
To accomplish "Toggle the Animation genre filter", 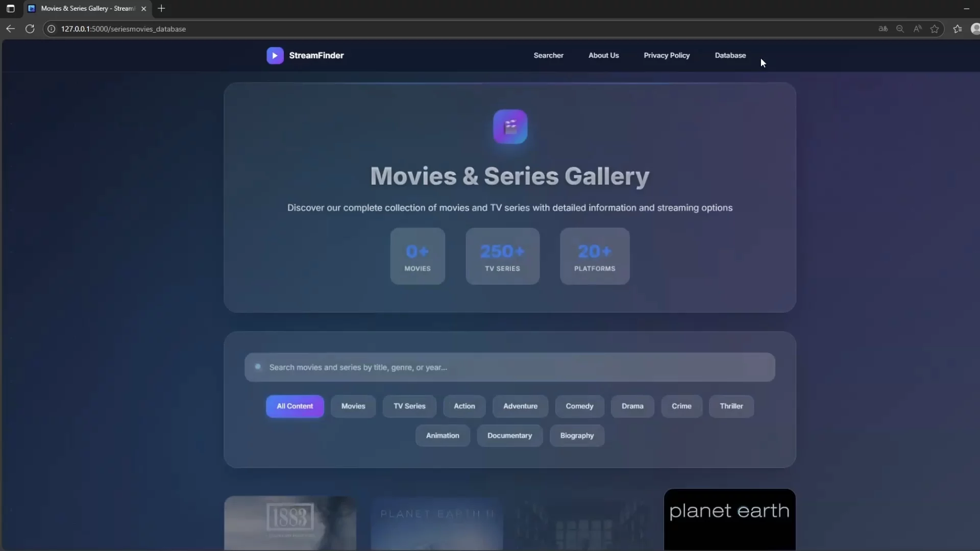I will pyautogui.click(x=442, y=435).
